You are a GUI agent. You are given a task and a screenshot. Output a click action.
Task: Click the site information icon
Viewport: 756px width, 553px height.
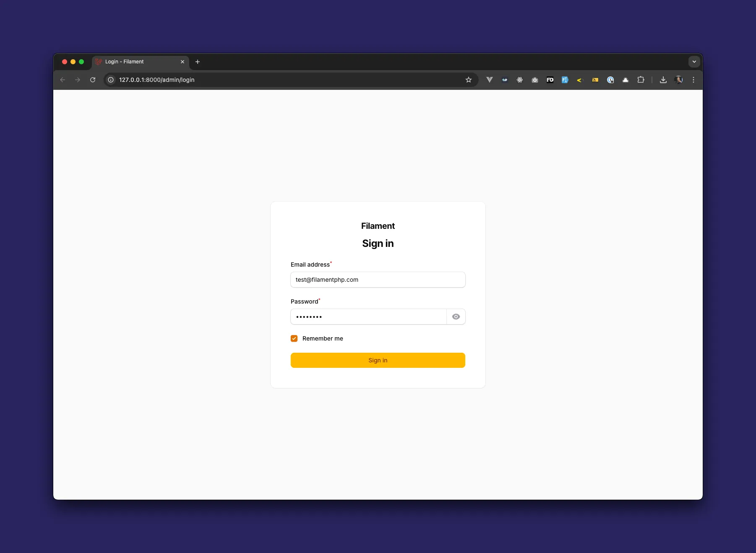click(x=110, y=80)
